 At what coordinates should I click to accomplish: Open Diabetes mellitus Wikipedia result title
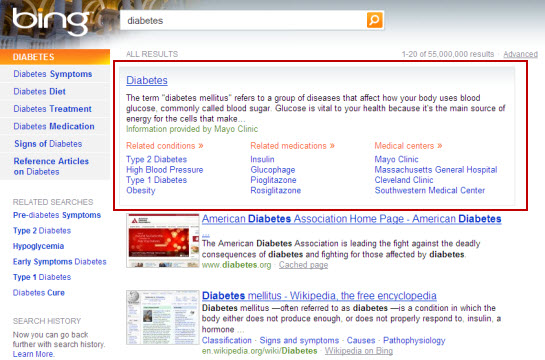coord(319,295)
